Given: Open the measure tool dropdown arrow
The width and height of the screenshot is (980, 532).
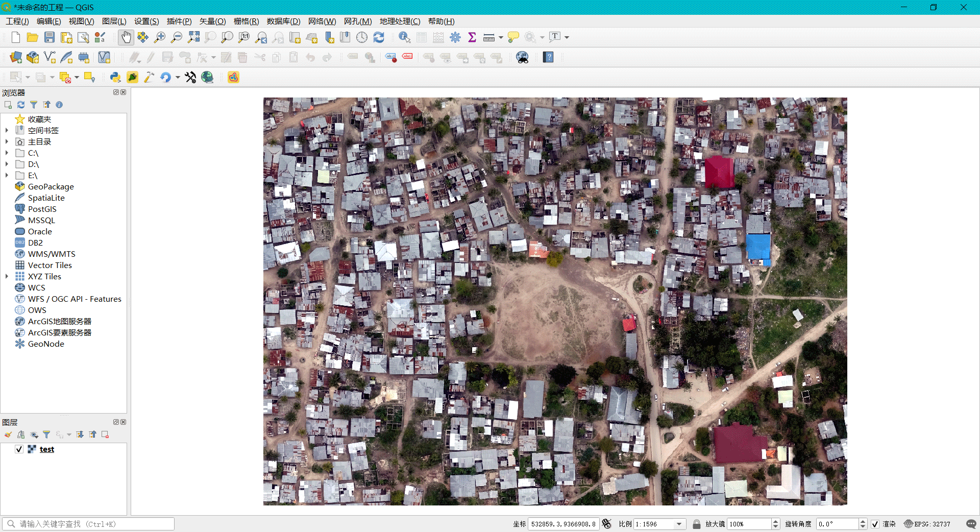Looking at the screenshot, I should coord(501,37).
